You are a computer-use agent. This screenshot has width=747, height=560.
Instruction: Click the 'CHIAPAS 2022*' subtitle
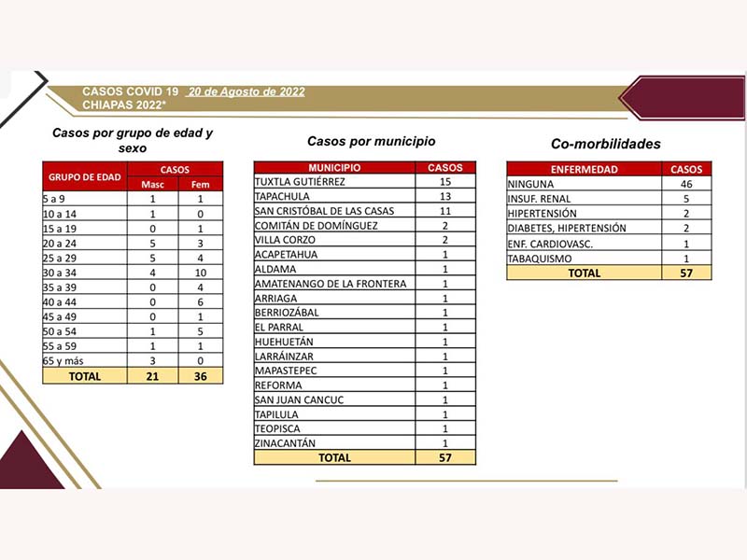(124, 105)
